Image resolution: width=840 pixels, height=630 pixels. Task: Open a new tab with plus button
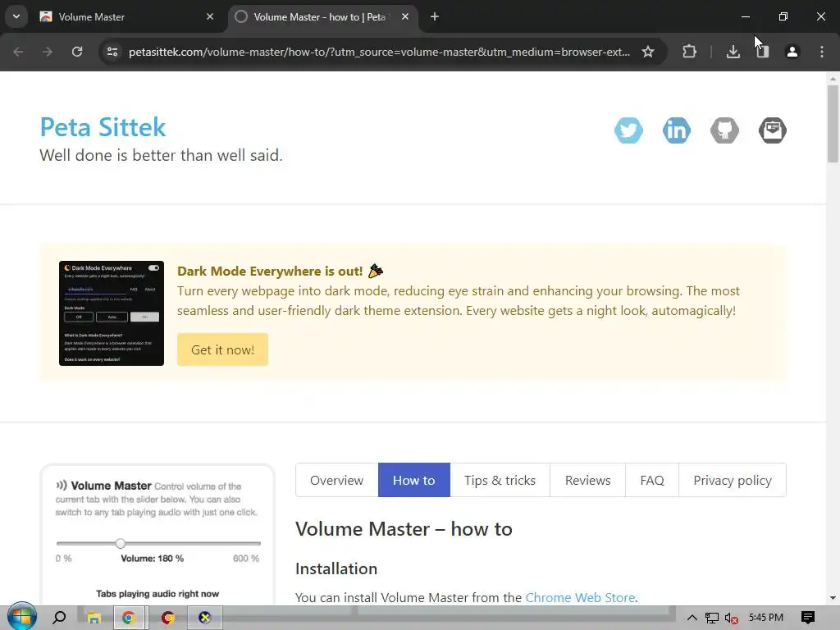coord(435,17)
